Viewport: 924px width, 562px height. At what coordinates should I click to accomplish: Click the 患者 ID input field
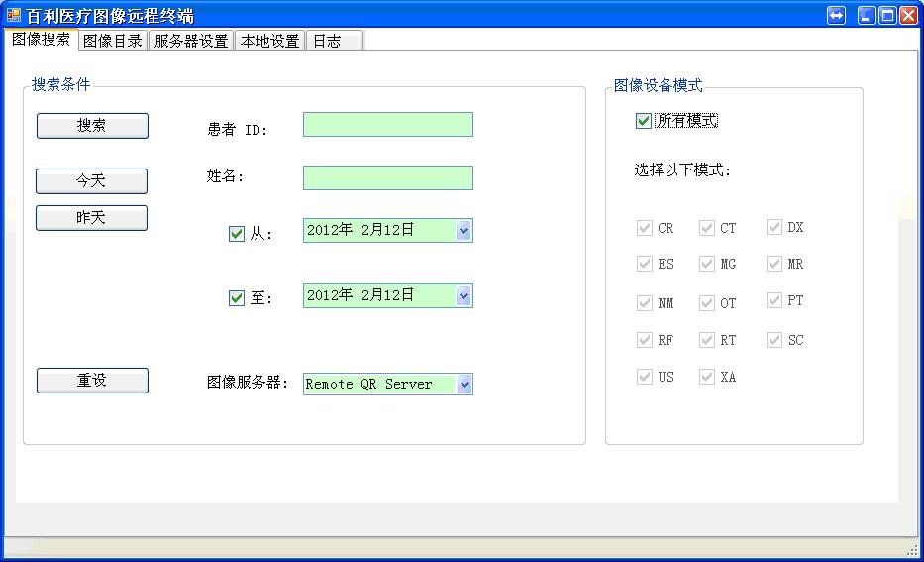[x=388, y=125]
